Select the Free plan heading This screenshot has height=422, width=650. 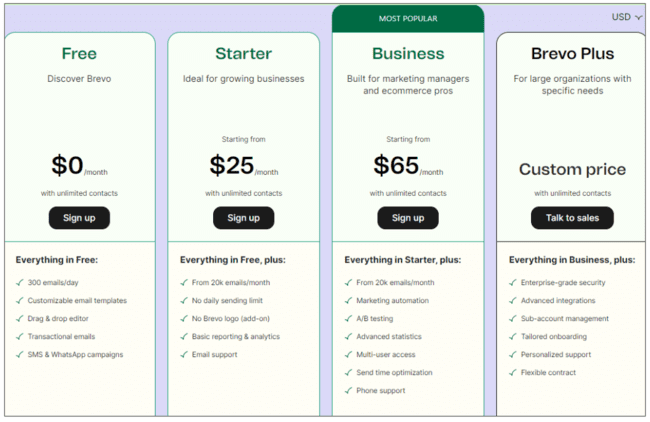coord(79,54)
